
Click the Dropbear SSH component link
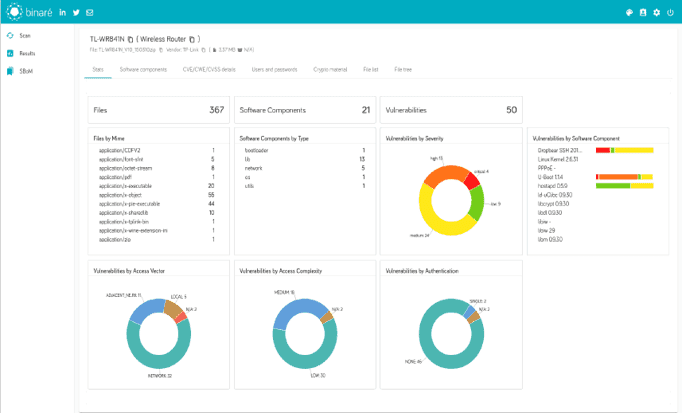click(559, 149)
